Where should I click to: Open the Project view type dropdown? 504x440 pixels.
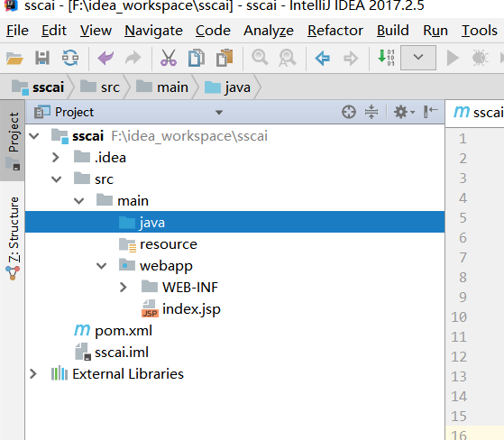point(219,113)
